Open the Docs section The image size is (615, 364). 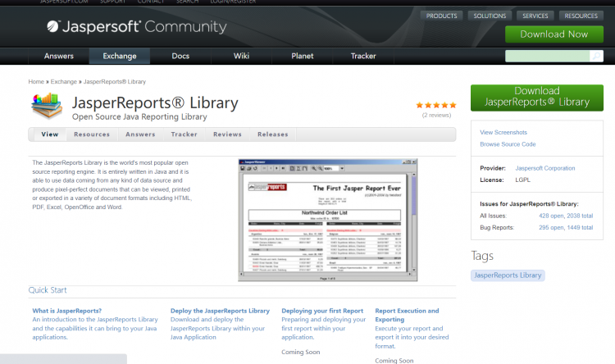[180, 56]
